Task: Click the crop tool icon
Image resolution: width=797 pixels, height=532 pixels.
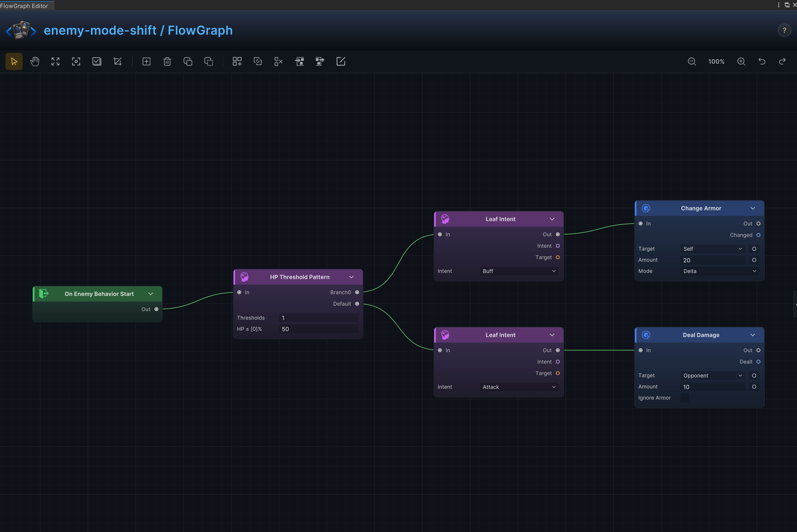Action: click(118, 61)
